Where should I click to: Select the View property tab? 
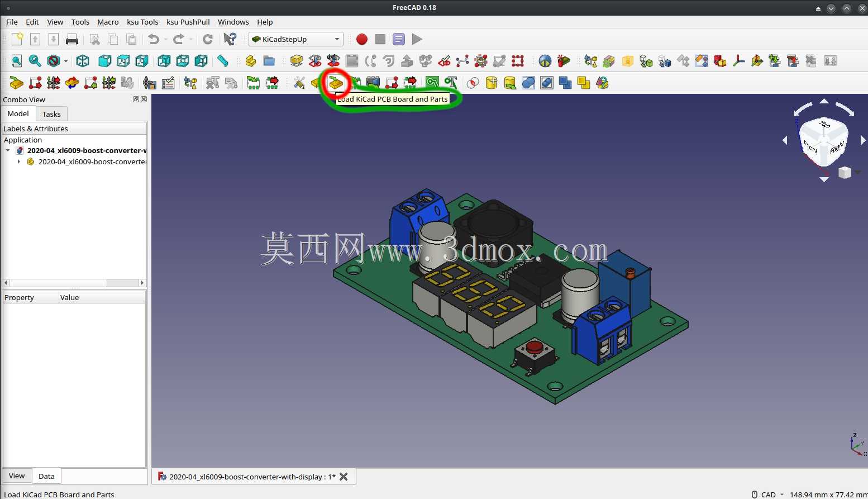pos(17,476)
